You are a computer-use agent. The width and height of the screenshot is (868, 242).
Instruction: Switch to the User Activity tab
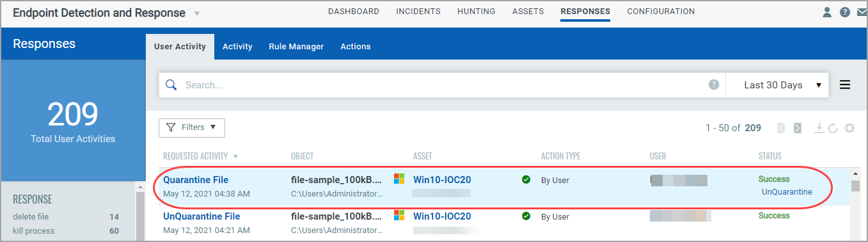pos(180,47)
